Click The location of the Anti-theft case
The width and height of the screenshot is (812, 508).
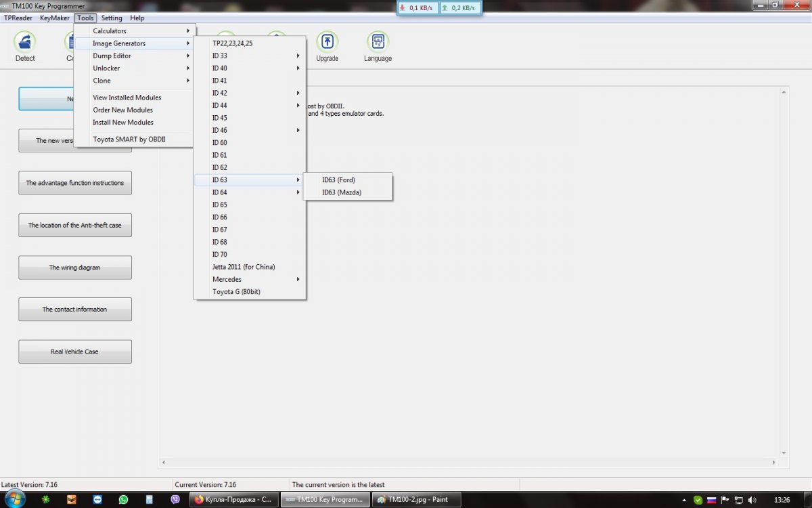pos(75,225)
